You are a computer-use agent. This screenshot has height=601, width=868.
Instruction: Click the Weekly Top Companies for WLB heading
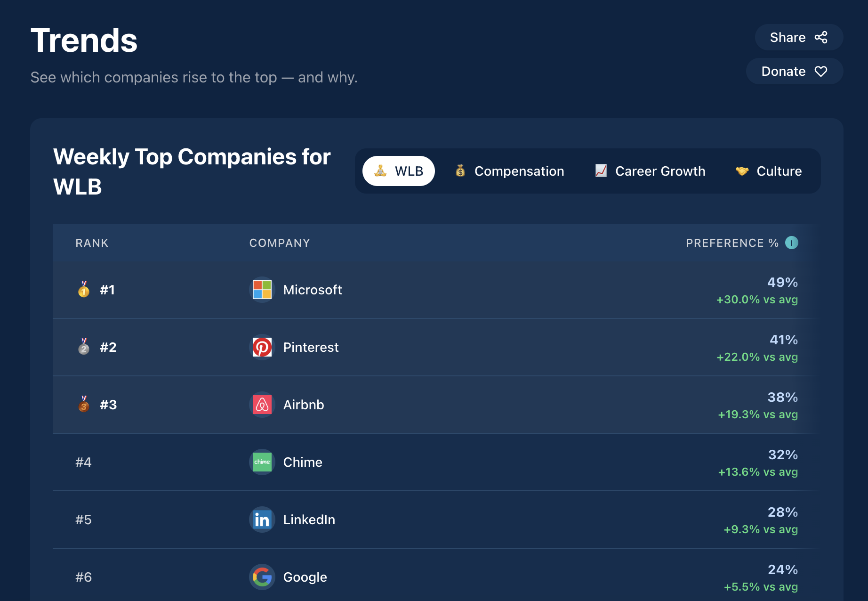click(x=192, y=171)
